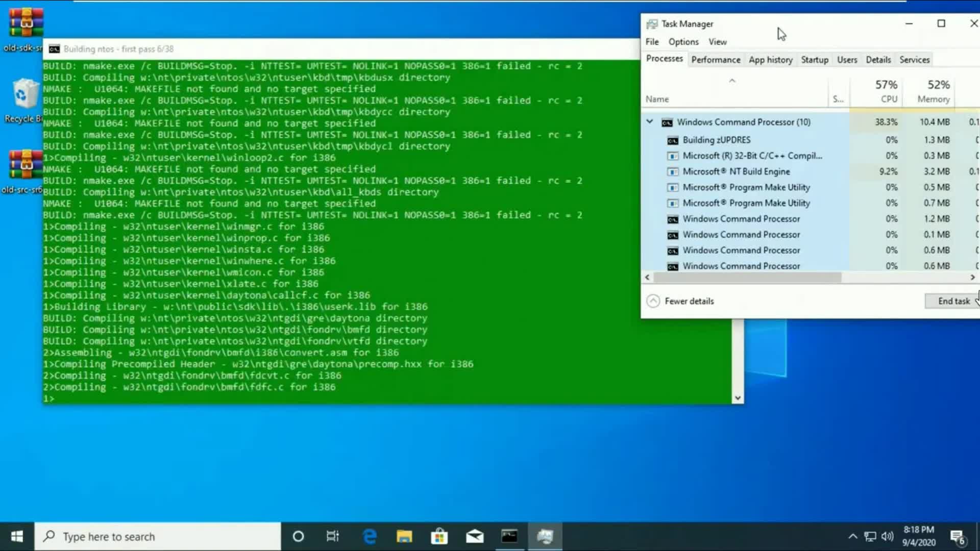Open Microsoft Store taskbar icon
The height and width of the screenshot is (551, 980).
[439, 536]
